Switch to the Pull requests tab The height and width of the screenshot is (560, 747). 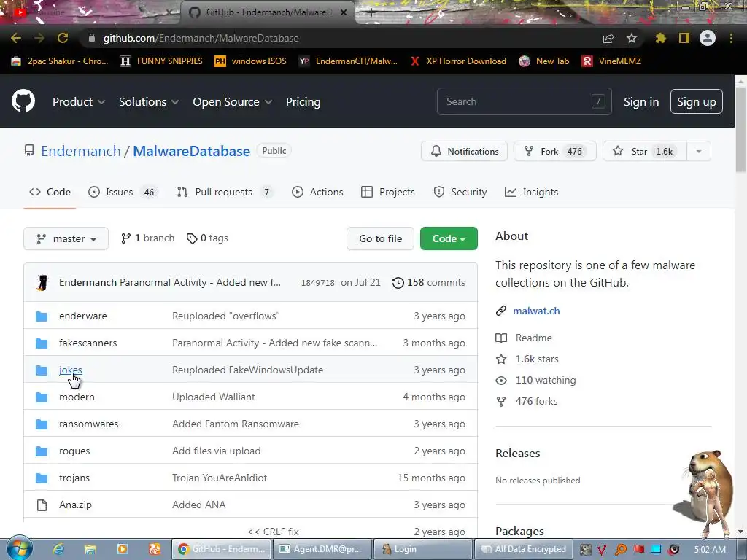pyautogui.click(x=225, y=192)
